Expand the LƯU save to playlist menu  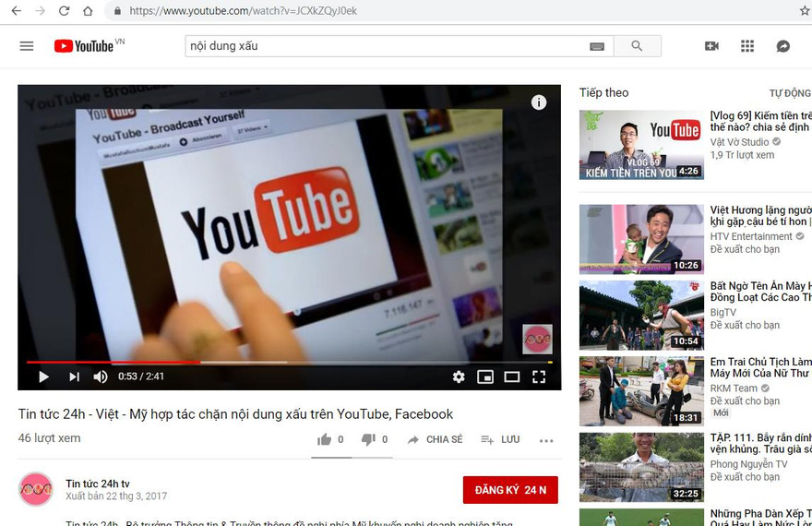(500, 440)
